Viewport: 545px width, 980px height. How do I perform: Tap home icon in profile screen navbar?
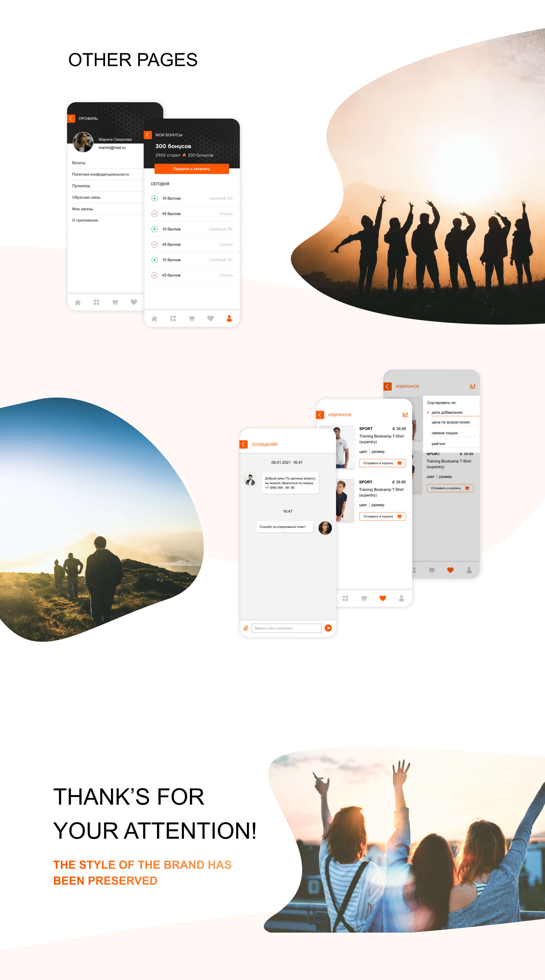[x=78, y=302]
